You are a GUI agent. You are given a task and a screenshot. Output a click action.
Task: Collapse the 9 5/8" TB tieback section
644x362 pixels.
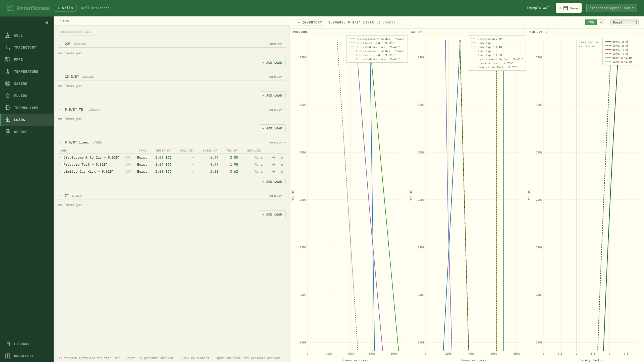coord(60,110)
